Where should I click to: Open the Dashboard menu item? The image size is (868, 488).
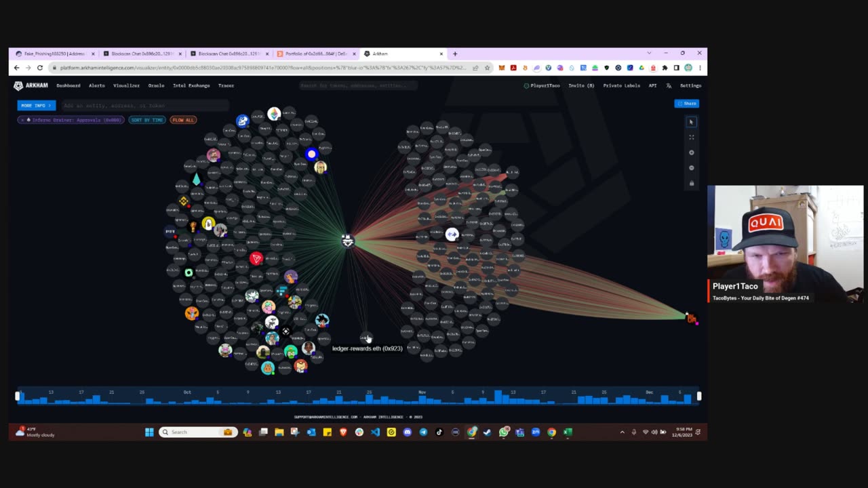pyautogui.click(x=68, y=85)
